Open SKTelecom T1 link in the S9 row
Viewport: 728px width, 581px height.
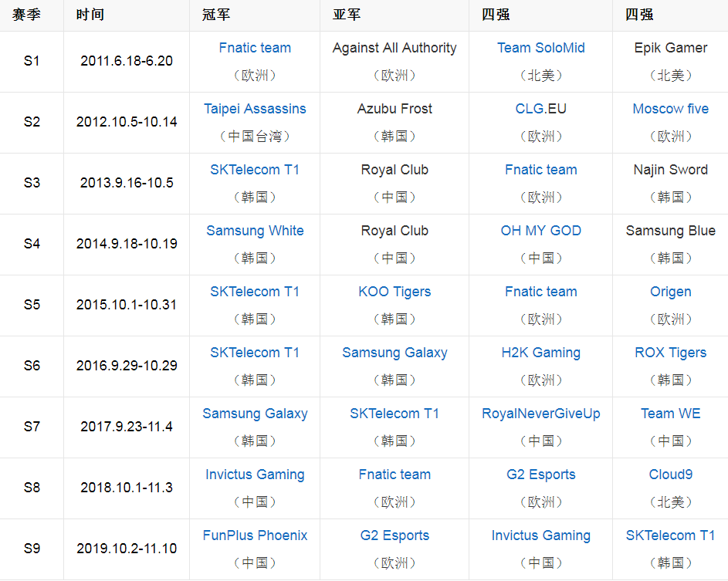click(670, 535)
